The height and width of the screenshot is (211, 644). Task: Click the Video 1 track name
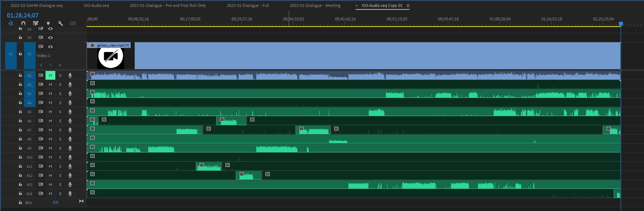[x=43, y=56]
